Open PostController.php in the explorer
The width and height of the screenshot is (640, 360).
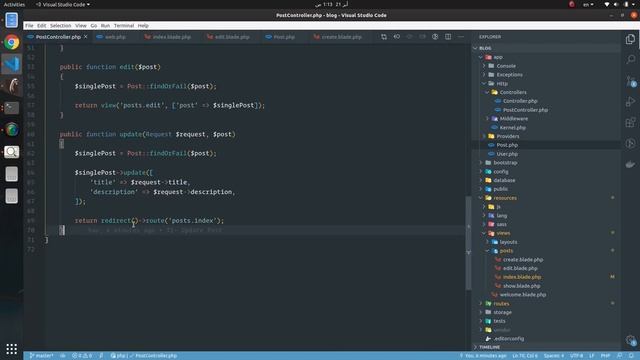(547, 110)
